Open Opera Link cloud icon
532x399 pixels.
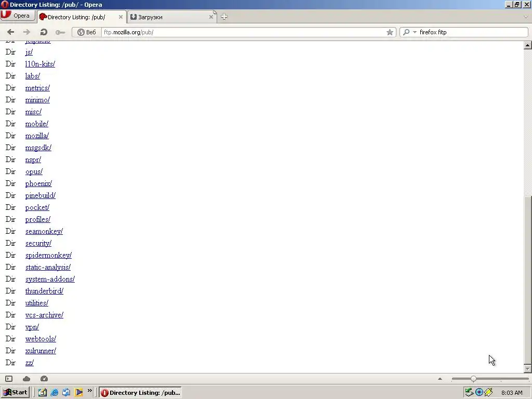pyautogui.click(x=26, y=379)
